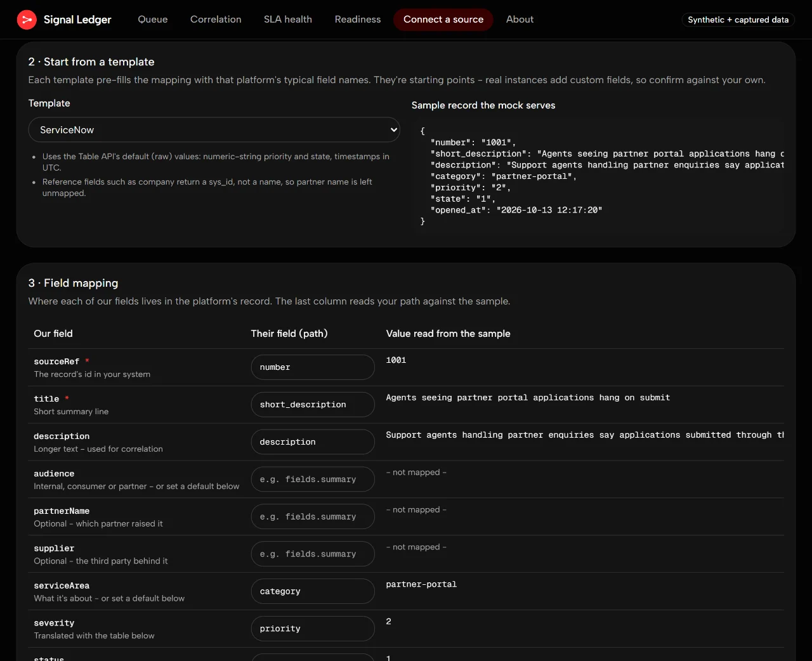
Task: Click the 'not mapped' value in audience row
Action: click(x=416, y=473)
